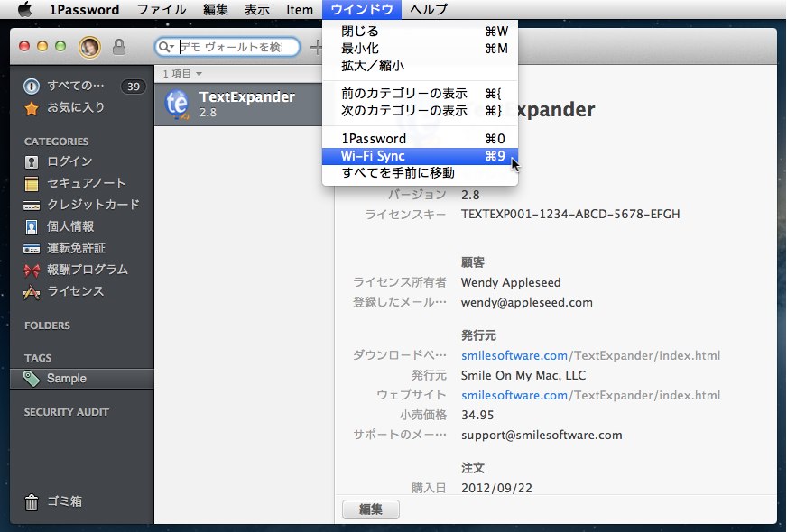Click the SECURITY AUDIT heading

click(x=66, y=412)
